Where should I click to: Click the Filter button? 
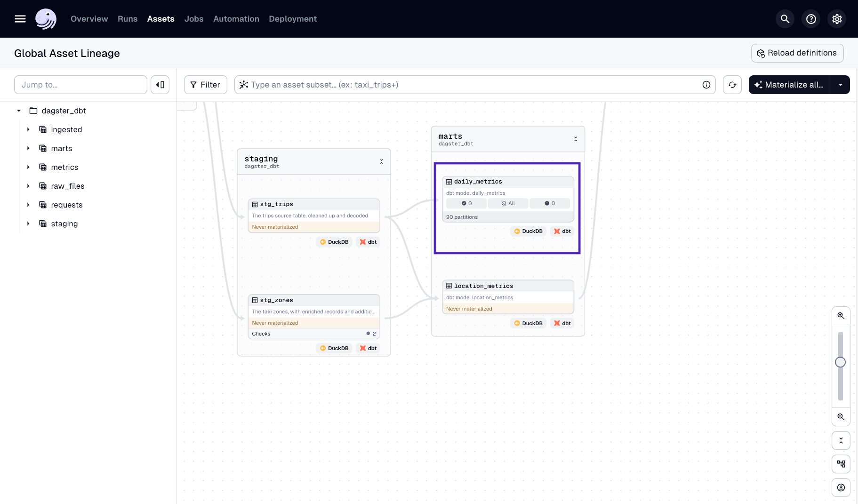pos(205,85)
